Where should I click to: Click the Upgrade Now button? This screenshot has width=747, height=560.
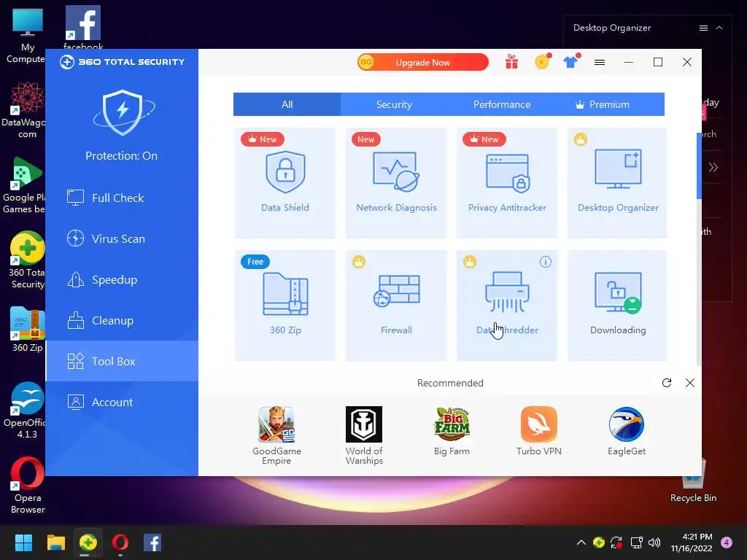(423, 63)
